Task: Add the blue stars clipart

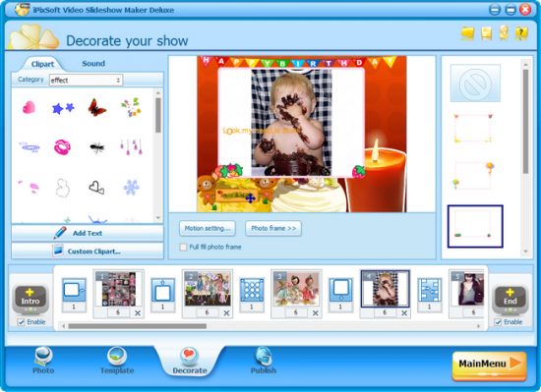Action: [63, 108]
